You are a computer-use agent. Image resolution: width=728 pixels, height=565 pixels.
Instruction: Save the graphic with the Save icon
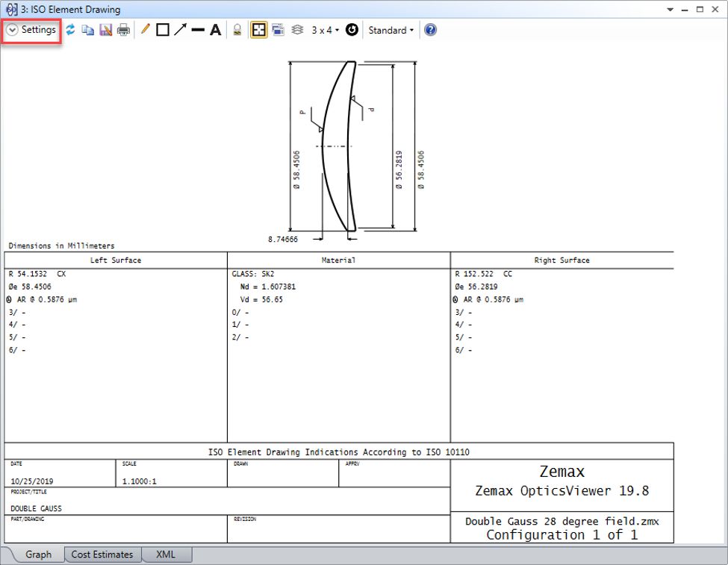(x=105, y=31)
